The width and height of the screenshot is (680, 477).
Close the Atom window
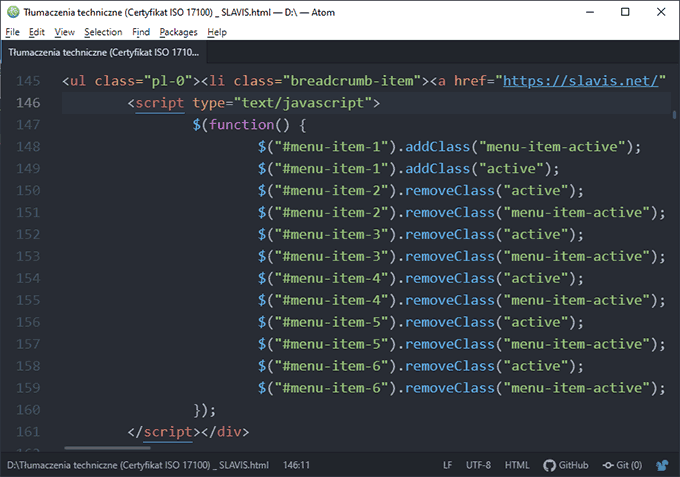point(661,12)
